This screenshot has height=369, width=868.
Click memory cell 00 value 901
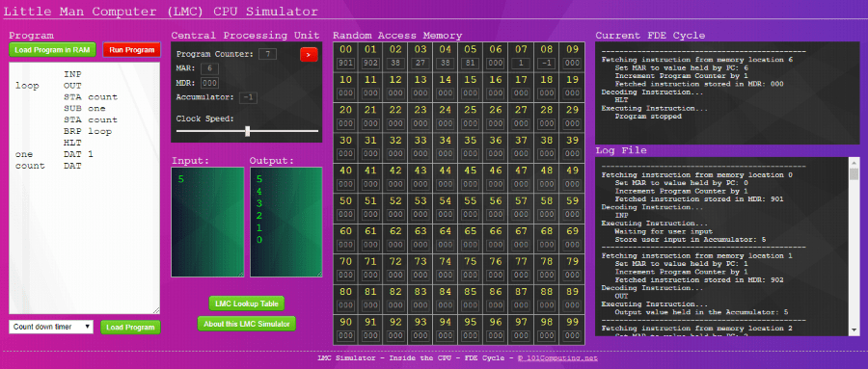(x=345, y=63)
